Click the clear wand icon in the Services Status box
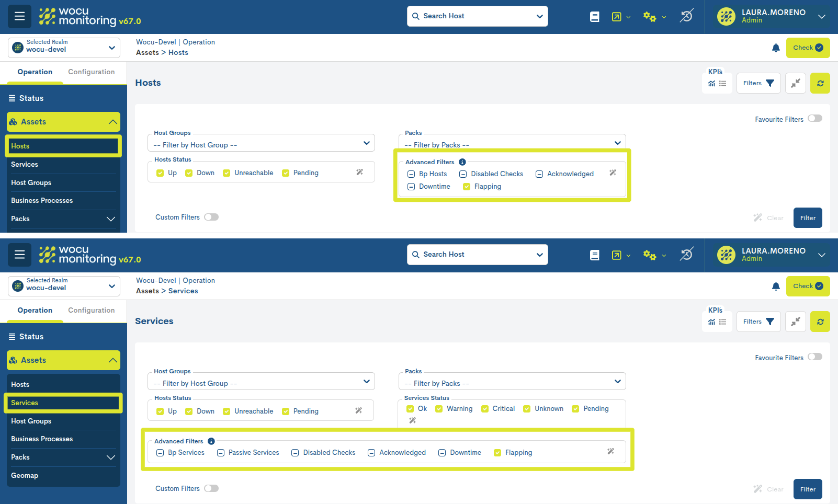 click(412, 420)
